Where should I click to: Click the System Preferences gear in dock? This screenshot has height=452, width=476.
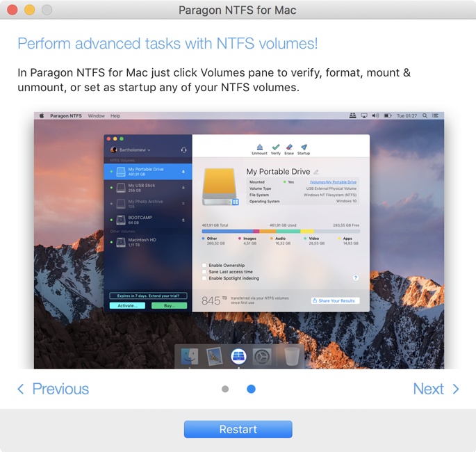pyautogui.click(x=262, y=357)
